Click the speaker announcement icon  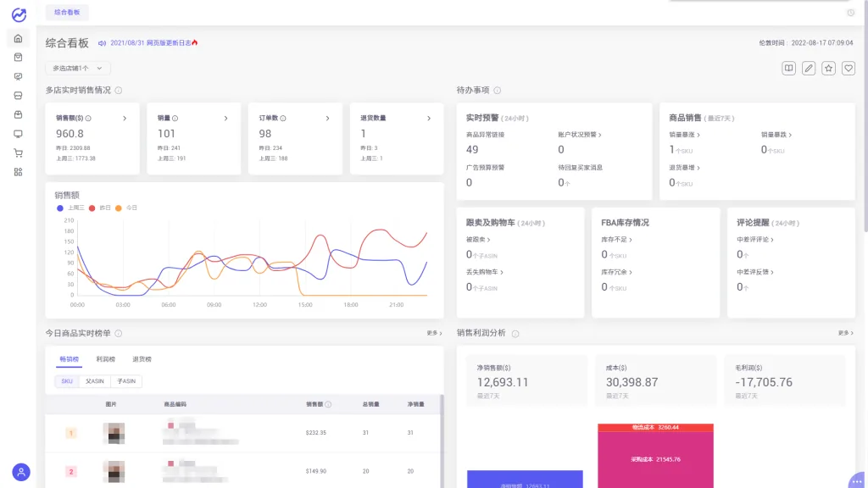pyautogui.click(x=102, y=43)
